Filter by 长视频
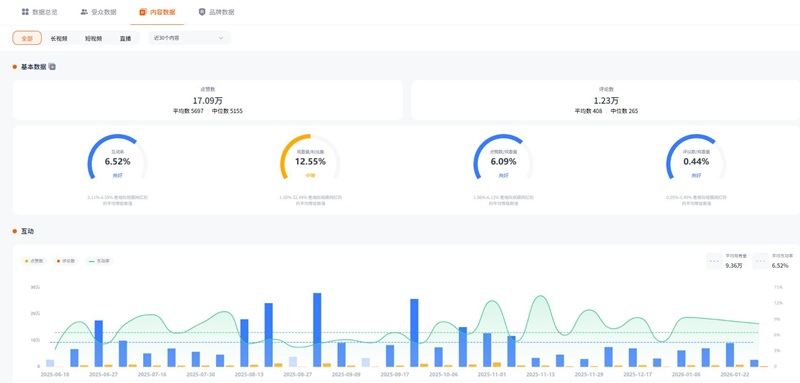800x383 pixels. tap(59, 38)
